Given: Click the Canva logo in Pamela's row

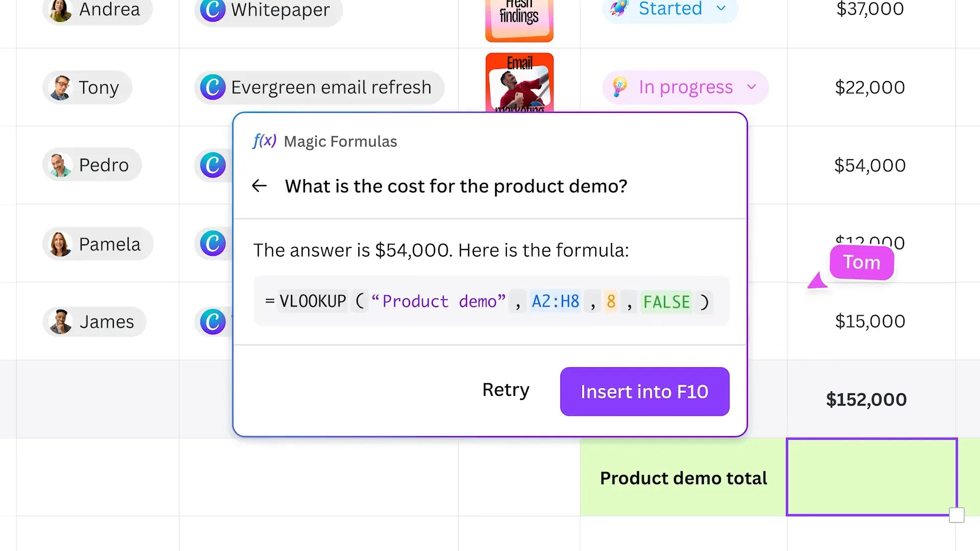Looking at the screenshot, I should click(212, 243).
